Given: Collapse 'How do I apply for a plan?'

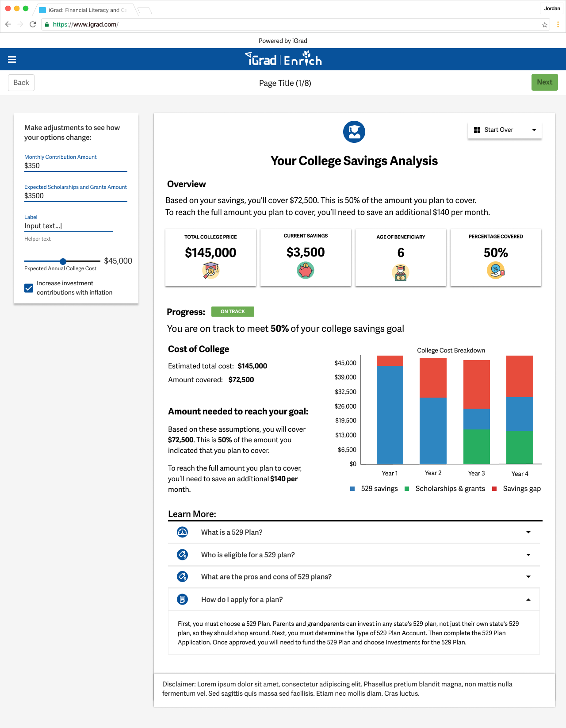Looking at the screenshot, I should point(354,599).
